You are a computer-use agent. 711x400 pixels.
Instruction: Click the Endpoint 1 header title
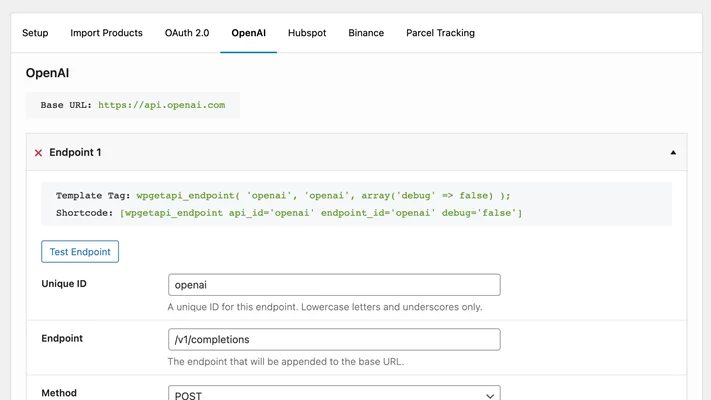pyautogui.click(x=75, y=153)
